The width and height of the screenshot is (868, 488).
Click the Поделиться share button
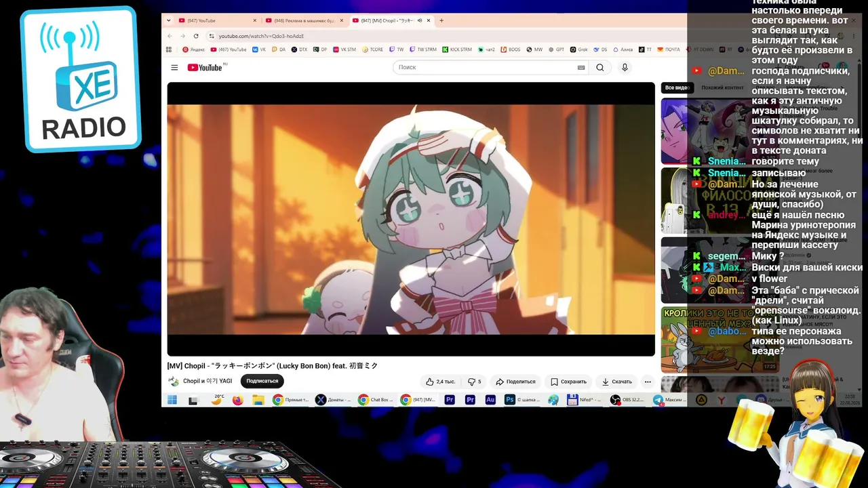coord(515,382)
